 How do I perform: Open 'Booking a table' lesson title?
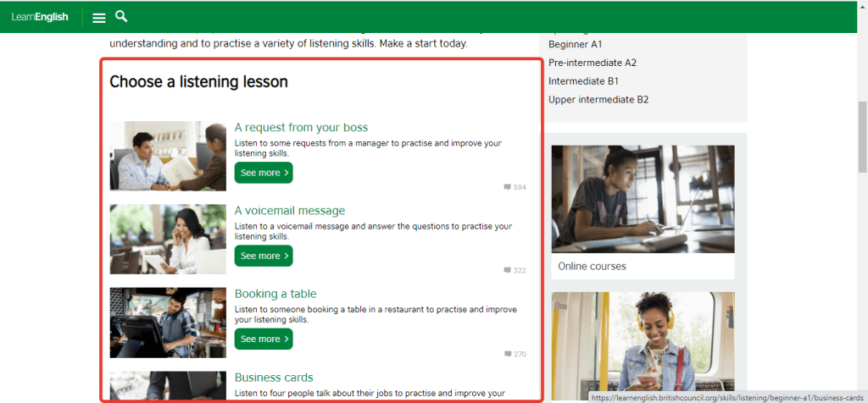tap(275, 294)
